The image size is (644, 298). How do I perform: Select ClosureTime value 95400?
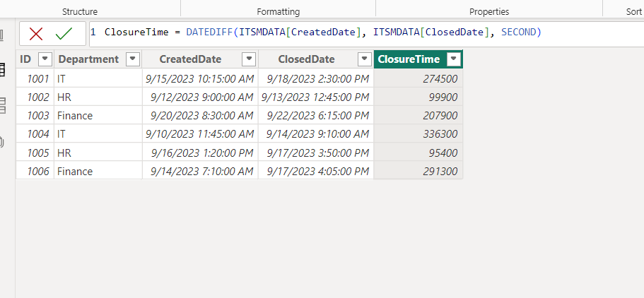418,153
